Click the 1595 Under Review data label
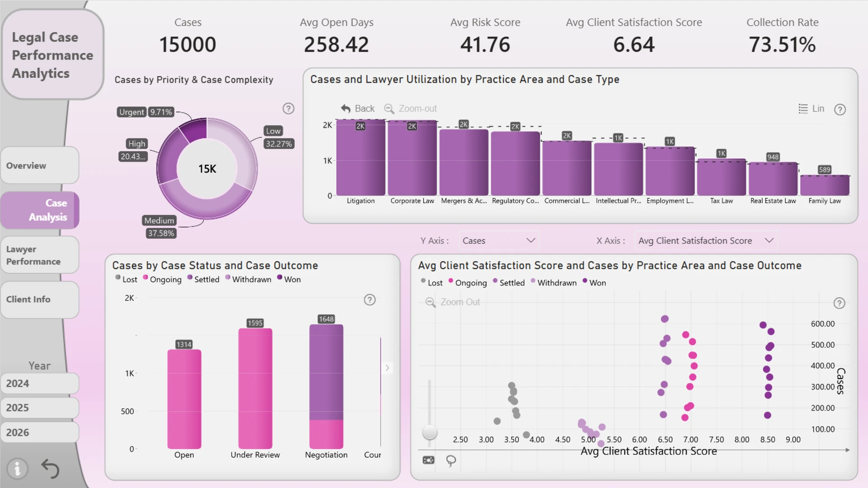 click(255, 323)
